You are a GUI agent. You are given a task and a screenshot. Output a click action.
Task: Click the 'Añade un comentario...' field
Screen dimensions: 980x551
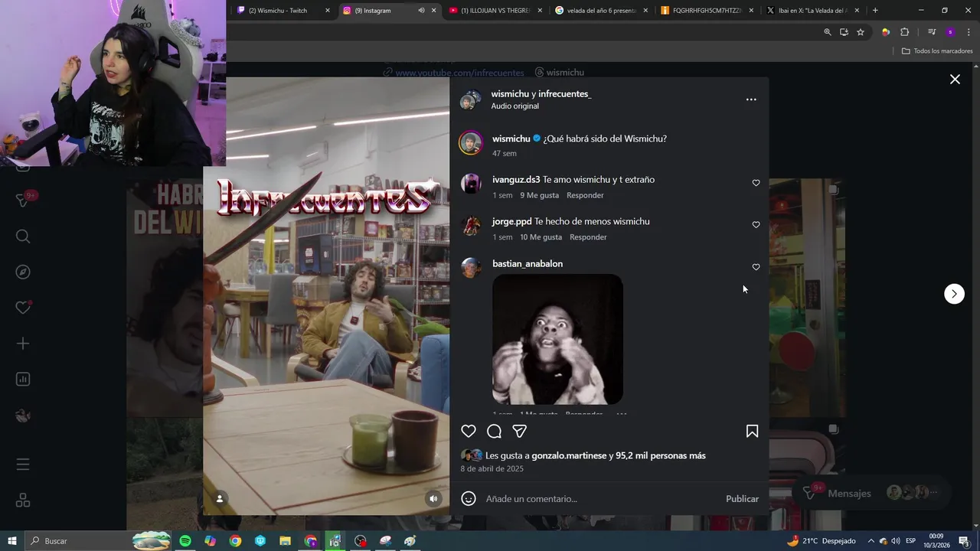(601, 499)
